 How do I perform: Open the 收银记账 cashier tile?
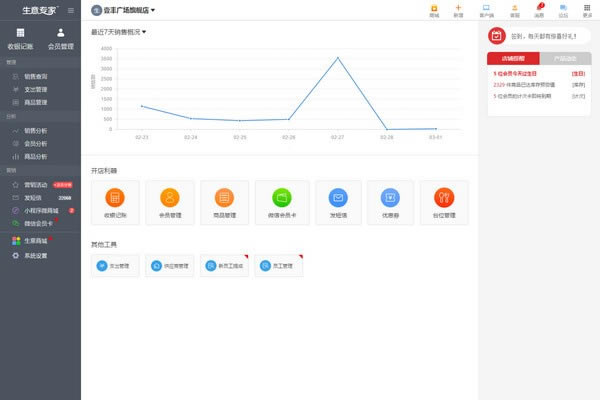[x=115, y=201]
